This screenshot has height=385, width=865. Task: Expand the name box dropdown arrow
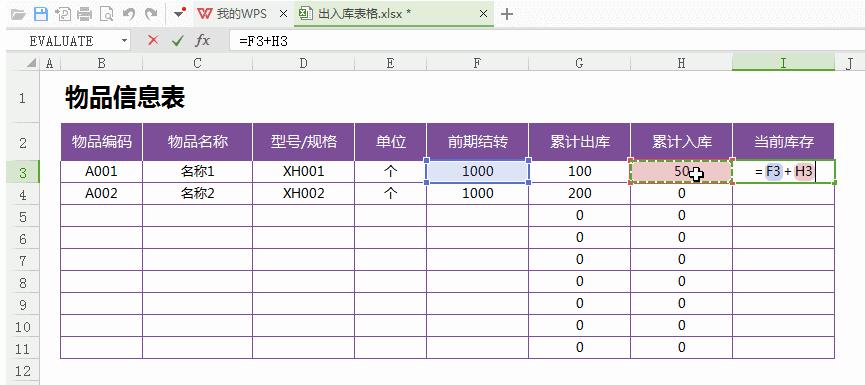[x=124, y=41]
